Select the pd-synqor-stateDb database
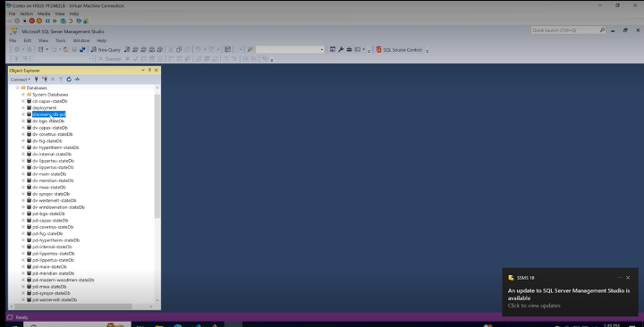 point(51,293)
